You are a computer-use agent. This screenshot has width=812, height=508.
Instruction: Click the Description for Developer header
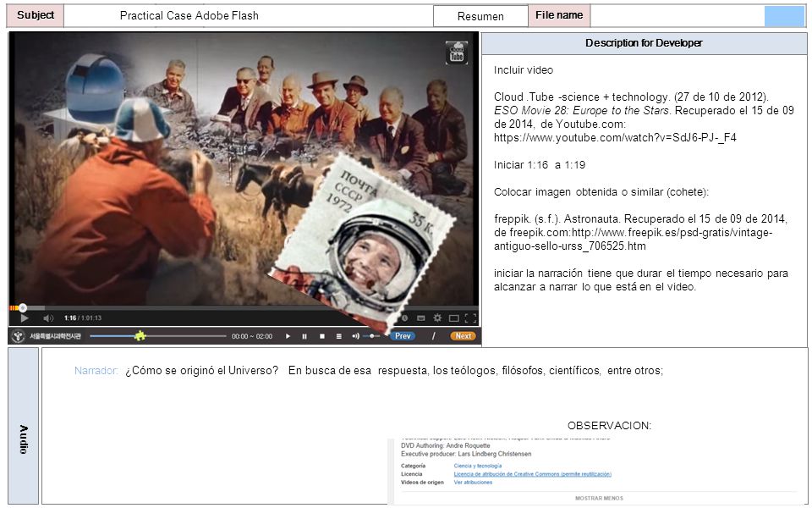pyautogui.click(x=644, y=43)
